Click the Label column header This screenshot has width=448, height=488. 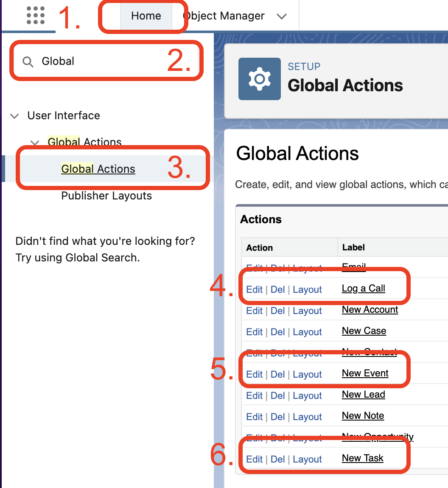pos(353,247)
